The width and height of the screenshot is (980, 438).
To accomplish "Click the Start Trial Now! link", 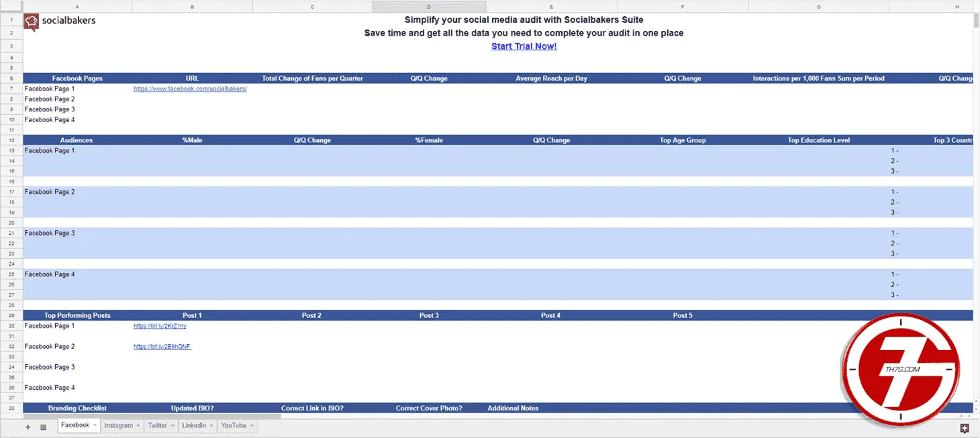I will coord(524,46).
